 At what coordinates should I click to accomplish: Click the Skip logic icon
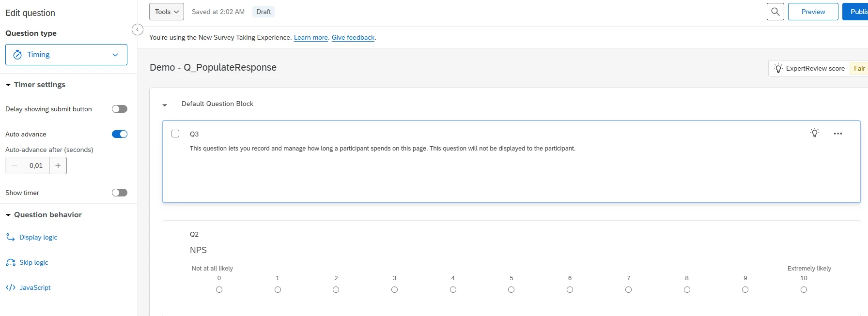click(10, 262)
